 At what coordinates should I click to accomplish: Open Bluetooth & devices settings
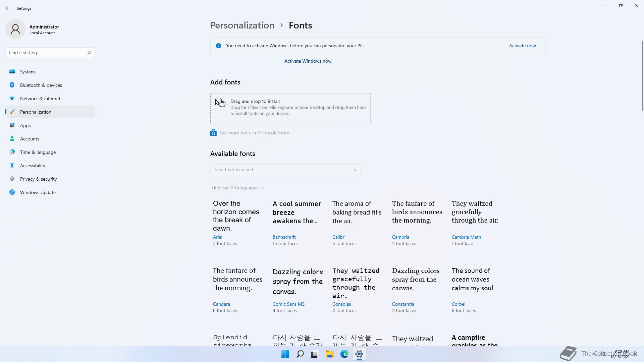[x=41, y=85]
